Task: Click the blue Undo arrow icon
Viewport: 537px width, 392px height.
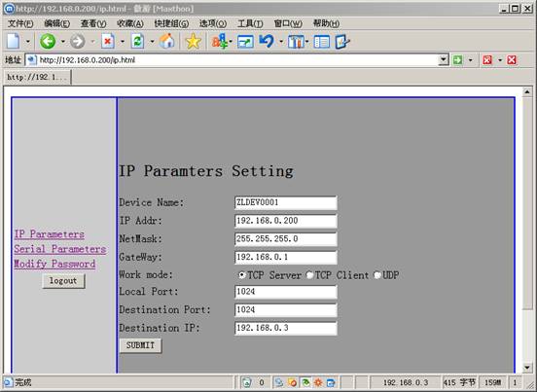Action: tap(267, 42)
